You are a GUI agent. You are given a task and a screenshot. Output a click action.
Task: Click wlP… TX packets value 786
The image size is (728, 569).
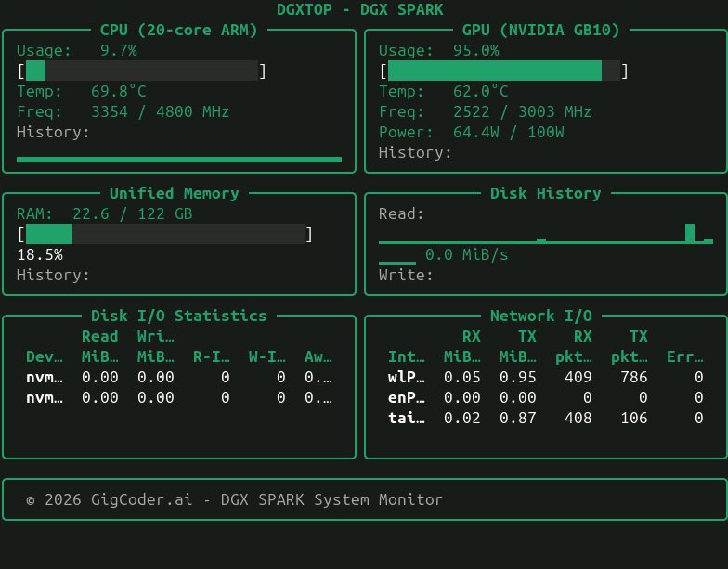(633, 377)
